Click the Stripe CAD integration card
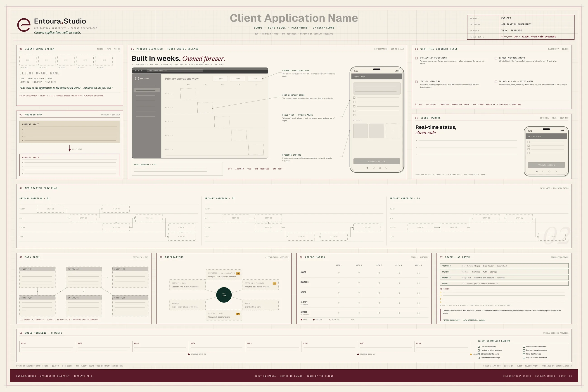This screenshot has height=392, width=588. tap(187, 285)
